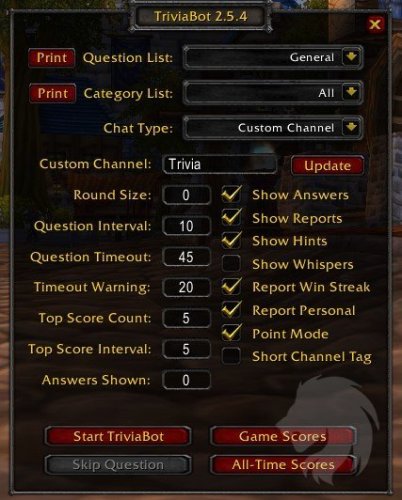The image size is (402, 500).
Task: Open the Chat Type dropdown arrow
Action: 351,128
